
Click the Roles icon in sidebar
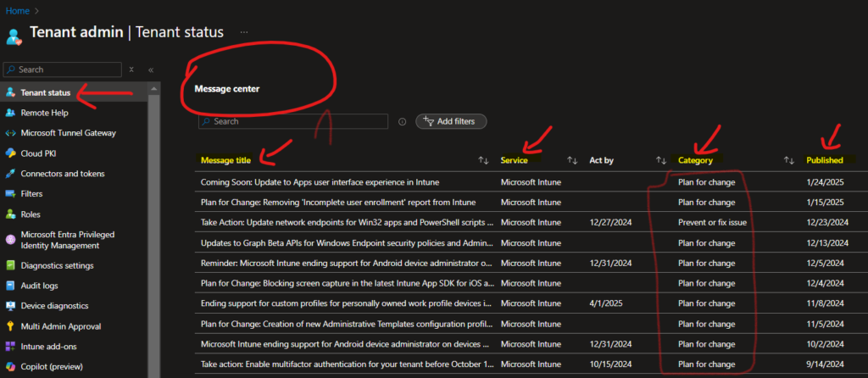pyautogui.click(x=10, y=214)
